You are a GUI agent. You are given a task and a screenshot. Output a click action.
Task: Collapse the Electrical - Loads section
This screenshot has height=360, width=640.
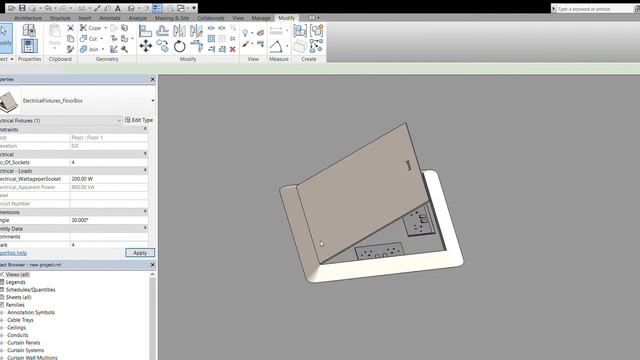(x=145, y=171)
